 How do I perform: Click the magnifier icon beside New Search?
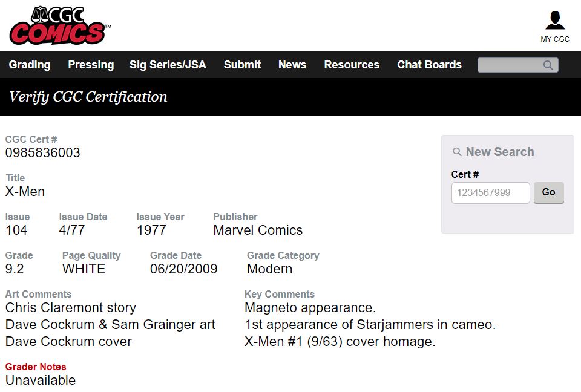[x=458, y=152]
